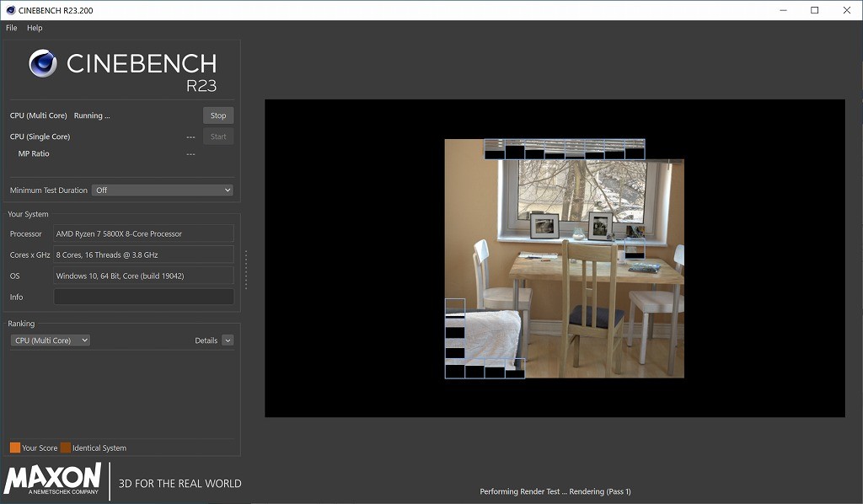
Task: Click the 'Ranking' section heading
Action: pos(21,324)
